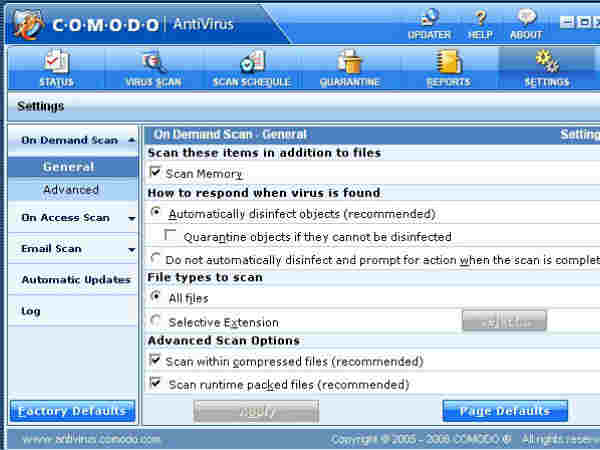Open the Scan Schedule icon
This screenshot has width=600, height=450.
point(252,61)
